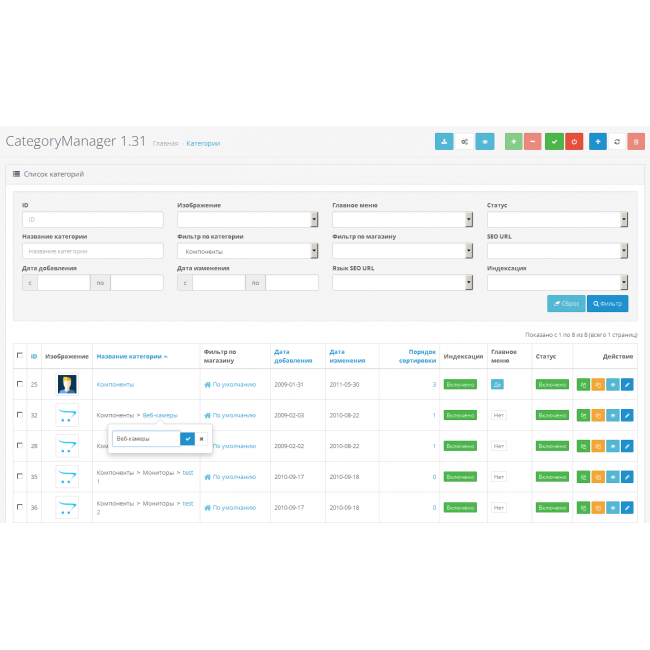Screen dimensions: 650x650
Task: Confirm inline edit with blue checkmark
Action: [x=187, y=438]
